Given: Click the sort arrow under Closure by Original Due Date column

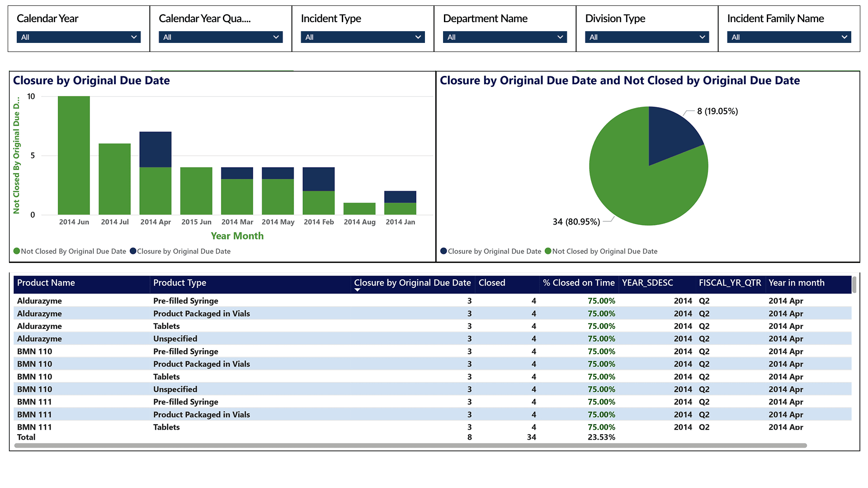Looking at the screenshot, I should click(x=357, y=290).
